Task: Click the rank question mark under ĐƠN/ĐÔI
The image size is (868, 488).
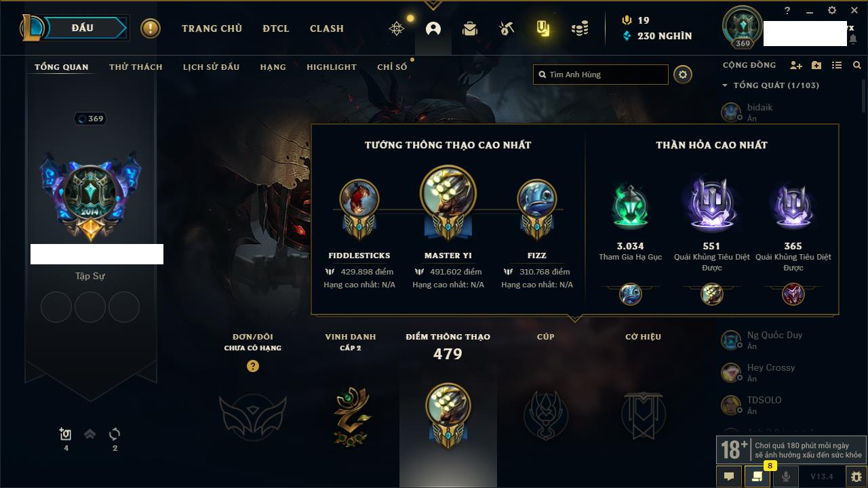Action: coord(253,366)
